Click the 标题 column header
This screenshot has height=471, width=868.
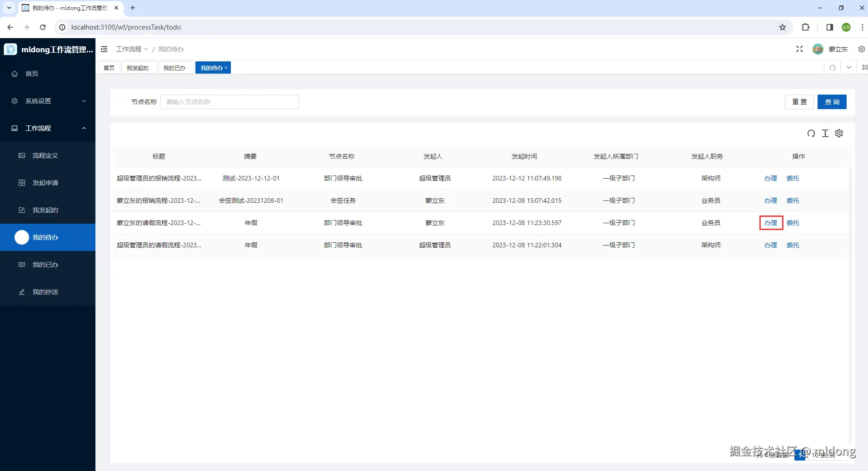[159, 156]
